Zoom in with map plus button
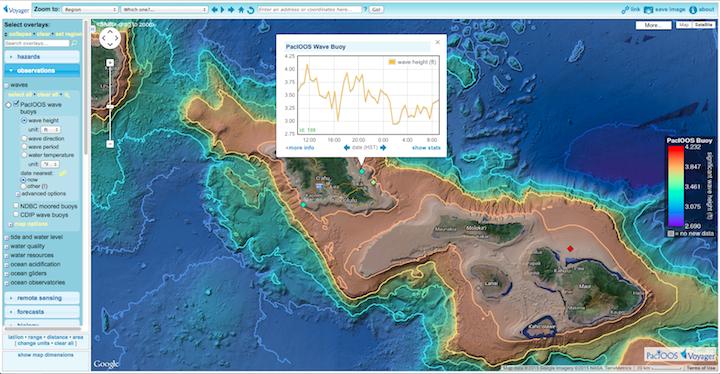The width and height of the screenshot is (720, 374). [x=110, y=62]
